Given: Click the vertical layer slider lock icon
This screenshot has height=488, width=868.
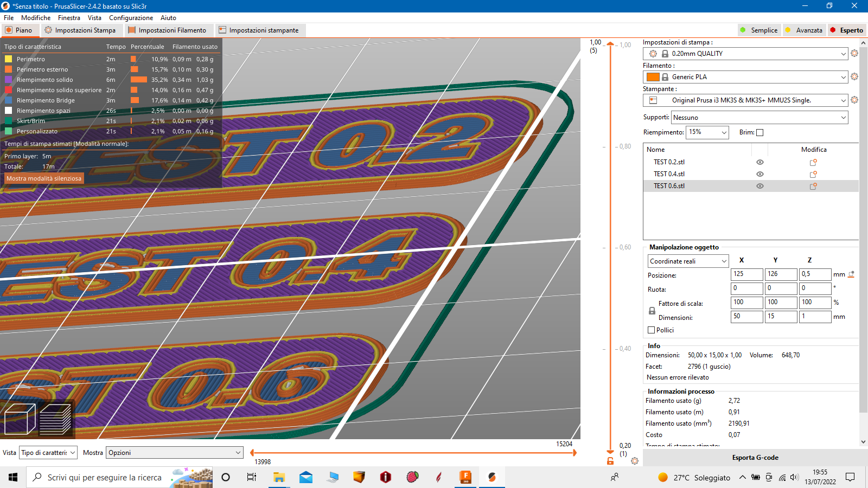Looking at the screenshot, I should coord(610,461).
